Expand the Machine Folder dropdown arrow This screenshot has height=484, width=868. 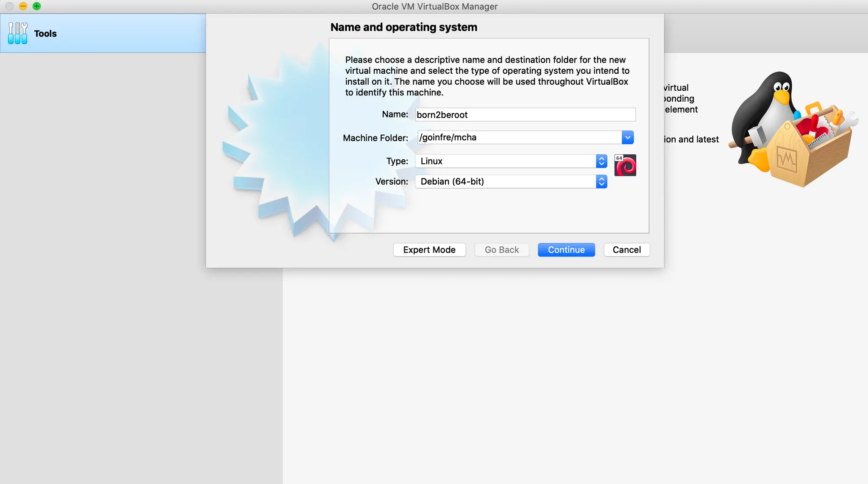point(628,137)
